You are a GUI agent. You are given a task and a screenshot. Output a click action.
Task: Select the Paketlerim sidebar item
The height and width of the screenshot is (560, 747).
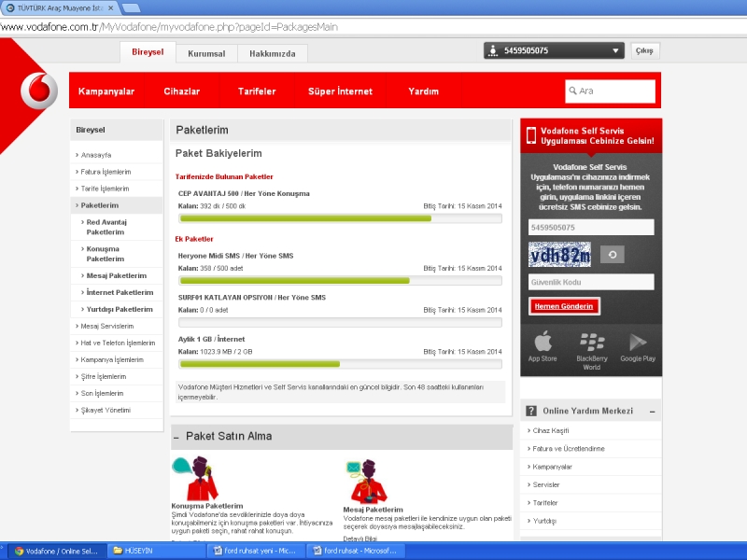coord(116,205)
